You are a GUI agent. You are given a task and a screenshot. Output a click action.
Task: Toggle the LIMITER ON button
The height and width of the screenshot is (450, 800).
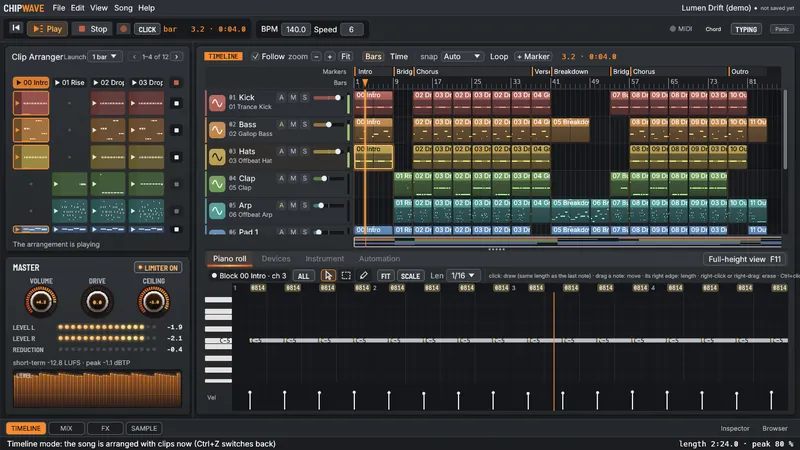click(158, 268)
